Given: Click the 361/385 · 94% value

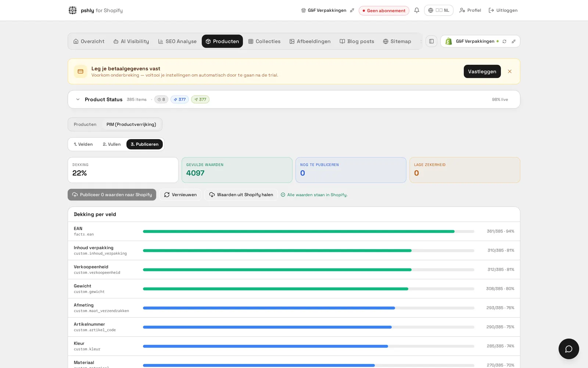Looking at the screenshot, I should [501, 231].
